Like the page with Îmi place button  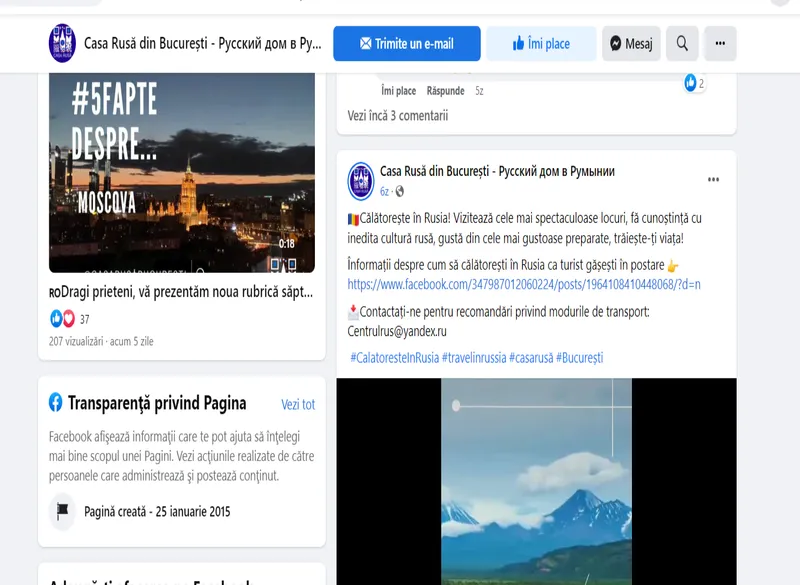point(541,44)
